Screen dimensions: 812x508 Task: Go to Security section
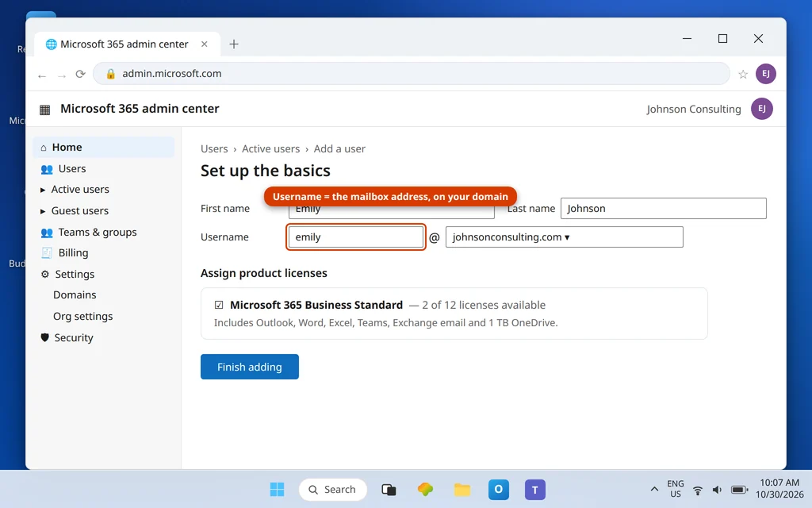coord(74,338)
